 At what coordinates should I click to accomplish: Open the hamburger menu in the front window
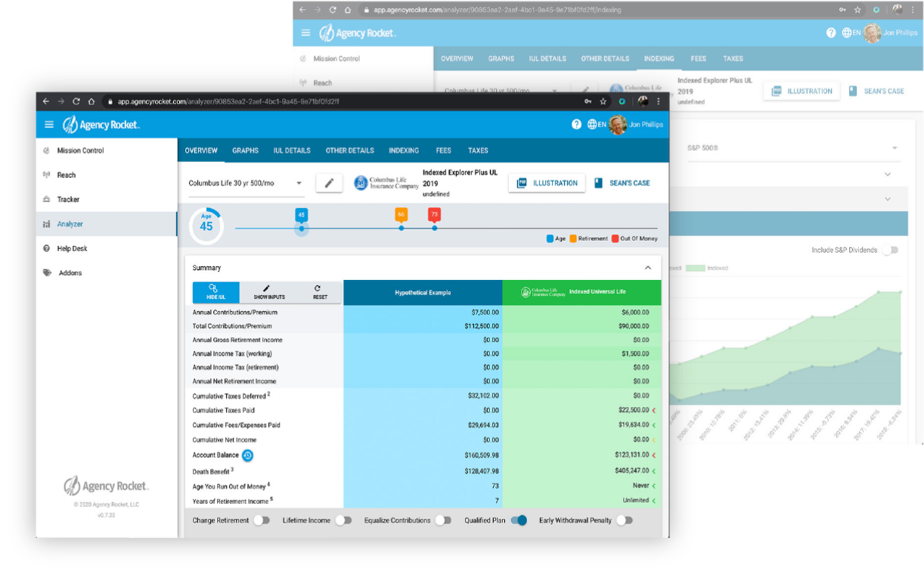[x=49, y=125]
